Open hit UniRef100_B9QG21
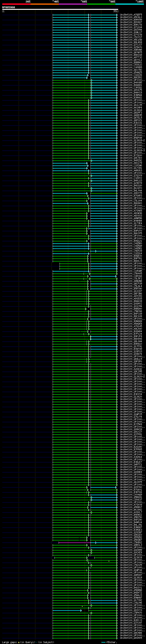This screenshot has height=644, width=146. click(131, 241)
